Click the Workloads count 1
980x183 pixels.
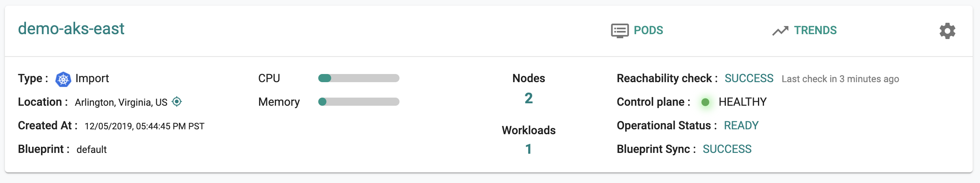click(529, 149)
